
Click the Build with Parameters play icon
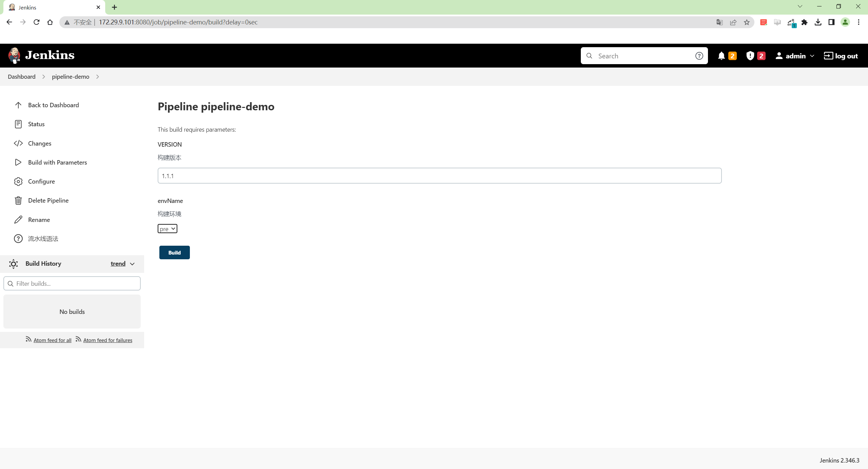point(18,163)
